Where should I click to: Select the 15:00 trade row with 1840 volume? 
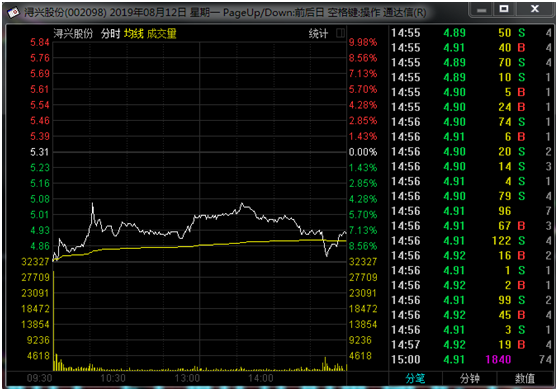tap(472, 359)
